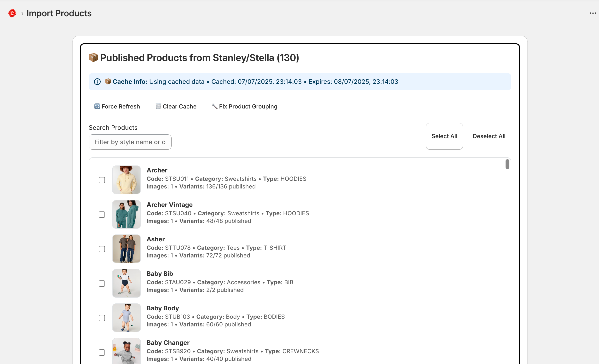Screen dimensions: 599x364
Task: Click Clear Cache button
Action: pos(176,106)
